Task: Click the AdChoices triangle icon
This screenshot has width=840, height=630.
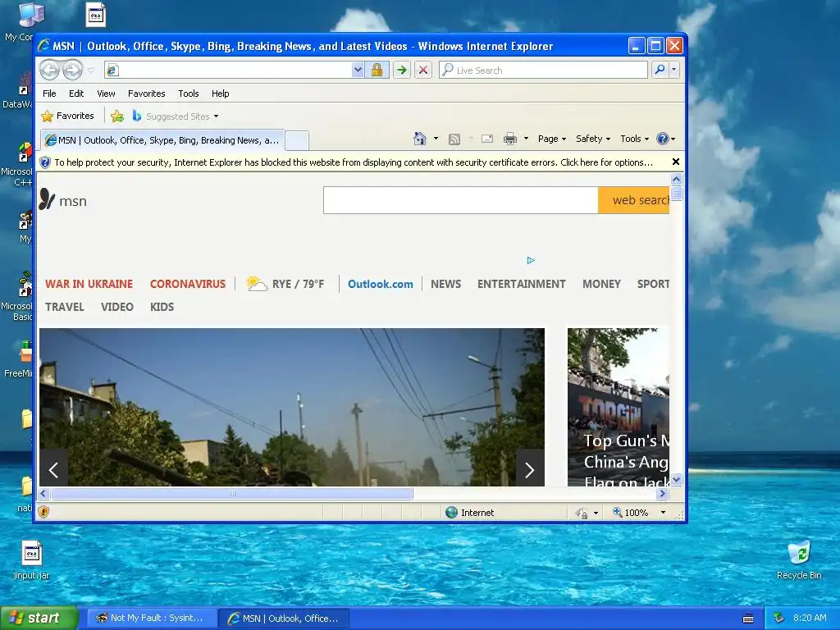Action: click(x=531, y=260)
